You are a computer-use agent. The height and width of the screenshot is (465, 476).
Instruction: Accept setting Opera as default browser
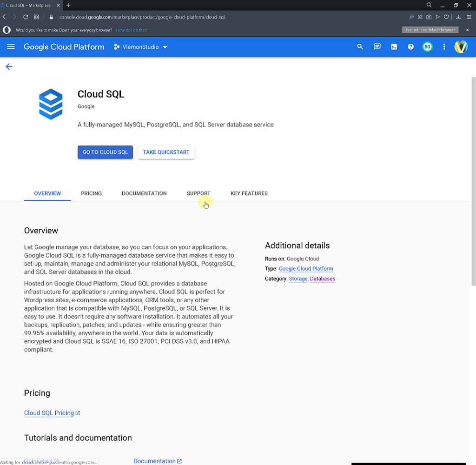tap(430, 29)
